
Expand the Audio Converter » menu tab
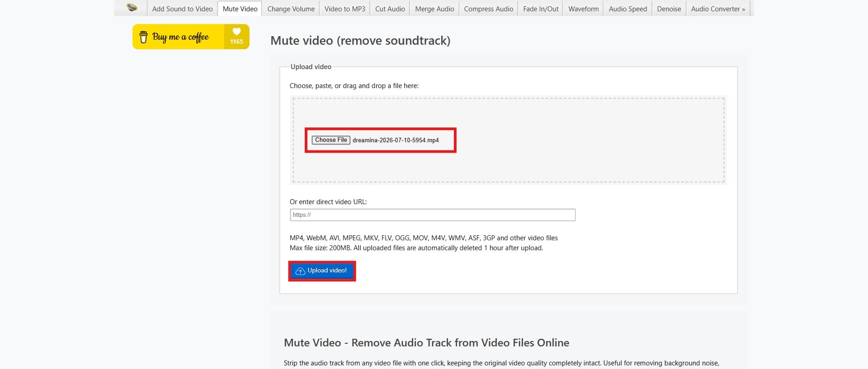[x=718, y=9]
